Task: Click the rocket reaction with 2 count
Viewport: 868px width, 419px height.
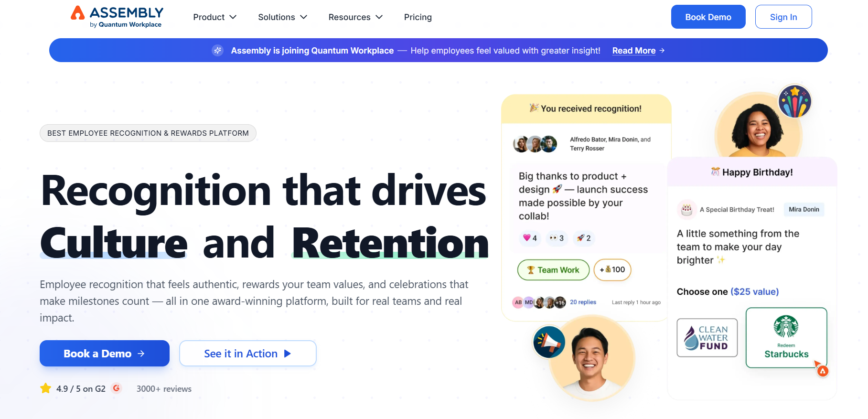Action: [583, 238]
